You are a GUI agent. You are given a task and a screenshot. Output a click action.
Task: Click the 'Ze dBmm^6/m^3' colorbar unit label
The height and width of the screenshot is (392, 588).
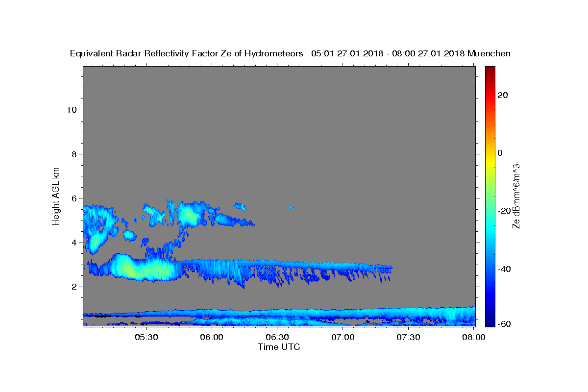[x=516, y=196]
